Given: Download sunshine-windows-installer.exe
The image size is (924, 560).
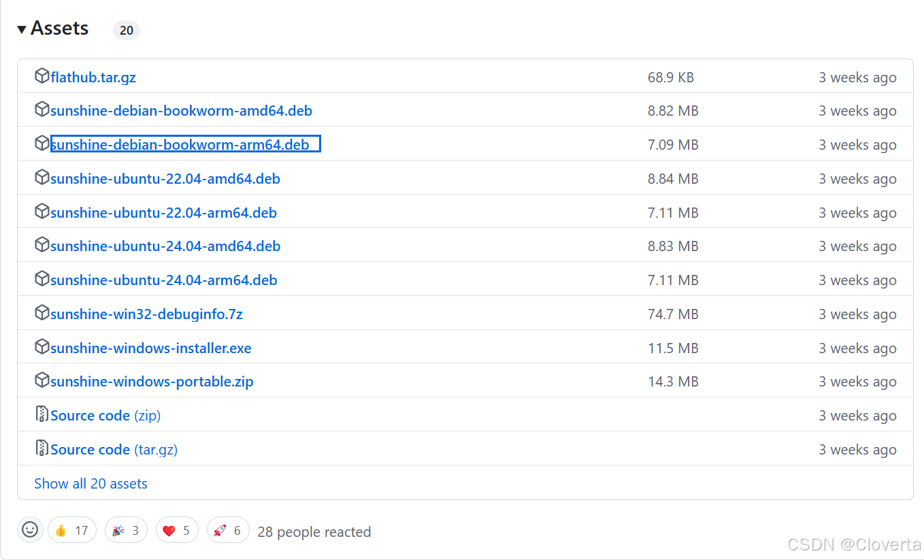Looking at the screenshot, I should (151, 348).
